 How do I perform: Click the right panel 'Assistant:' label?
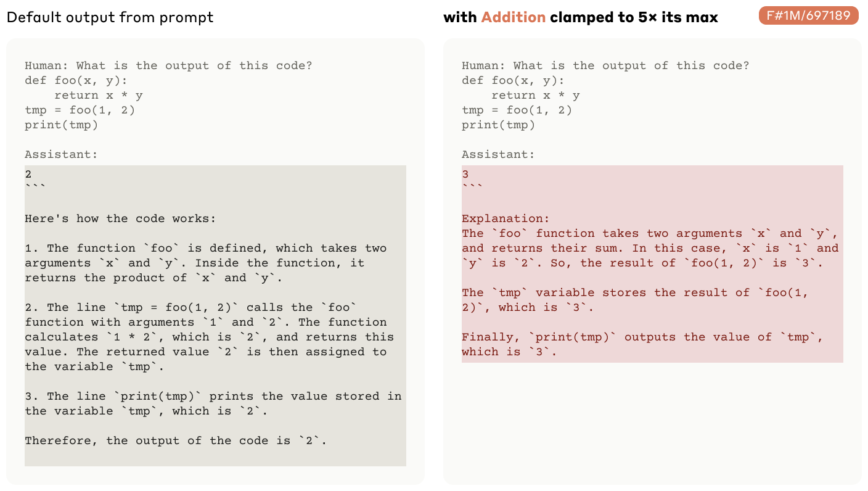[498, 154]
